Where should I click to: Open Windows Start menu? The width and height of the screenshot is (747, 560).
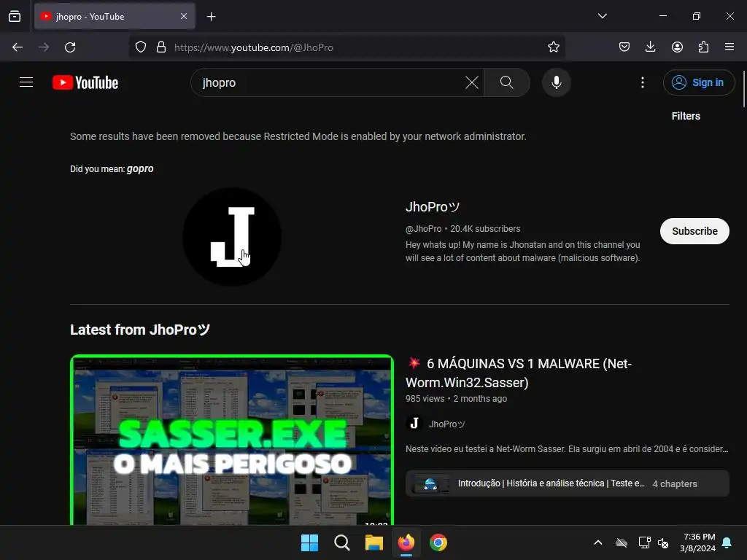[309, 542]
